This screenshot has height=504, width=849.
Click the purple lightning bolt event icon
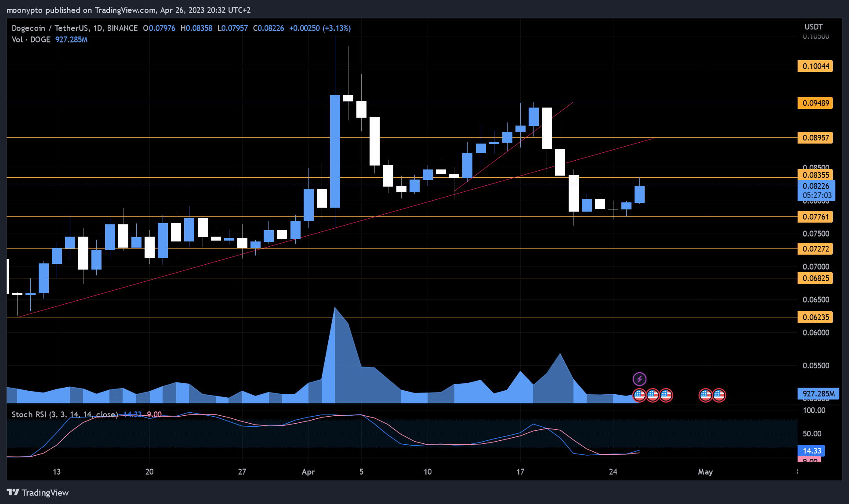[639, 379]
